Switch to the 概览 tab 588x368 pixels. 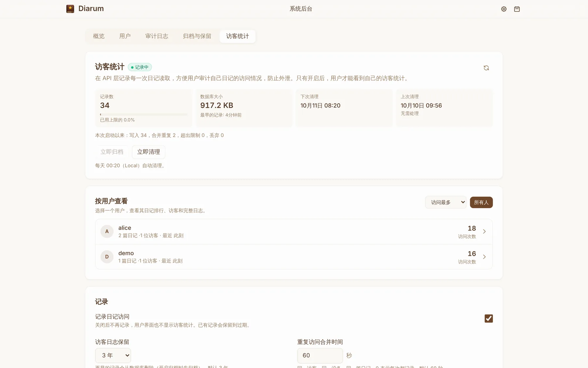tap(99, 36)
